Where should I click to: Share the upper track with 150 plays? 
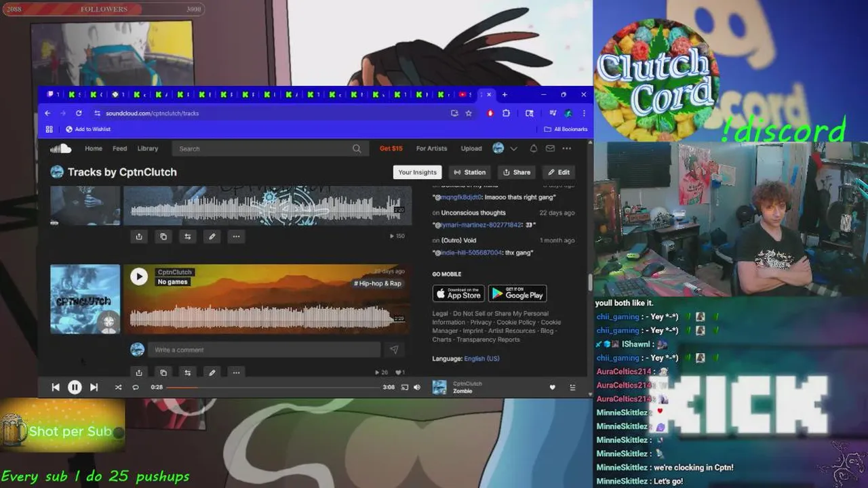[139, 237]
